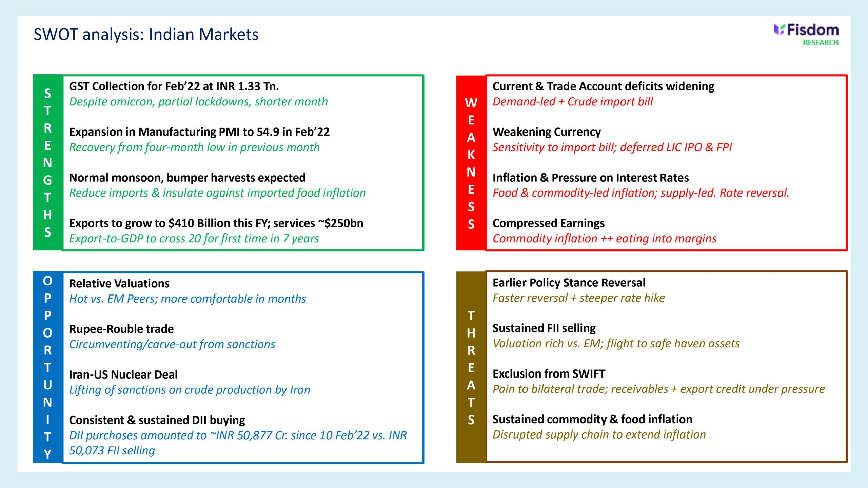
Task: Click the green STRENGTHS vertical banner
Action: pyautogui.click(x=48, y=163)
